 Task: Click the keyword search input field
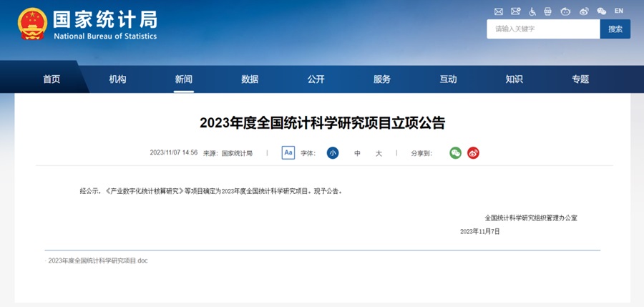[542, 29]
